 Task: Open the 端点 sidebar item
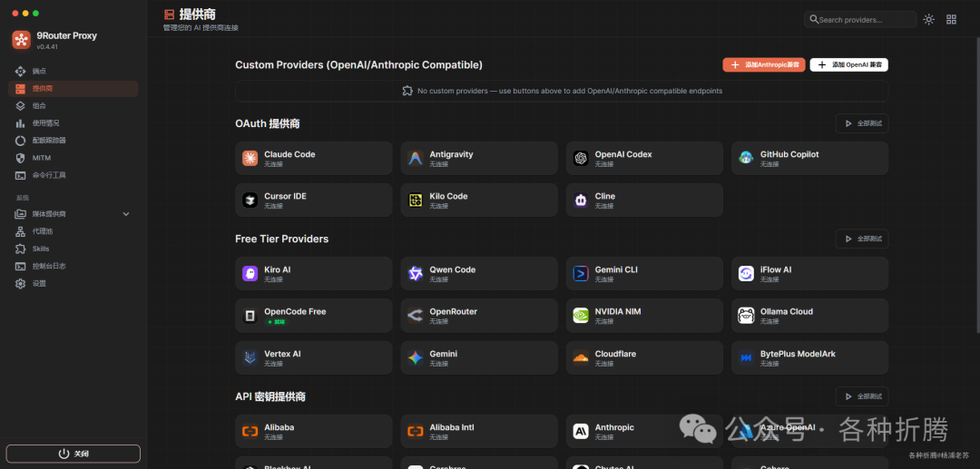[73, 71]
